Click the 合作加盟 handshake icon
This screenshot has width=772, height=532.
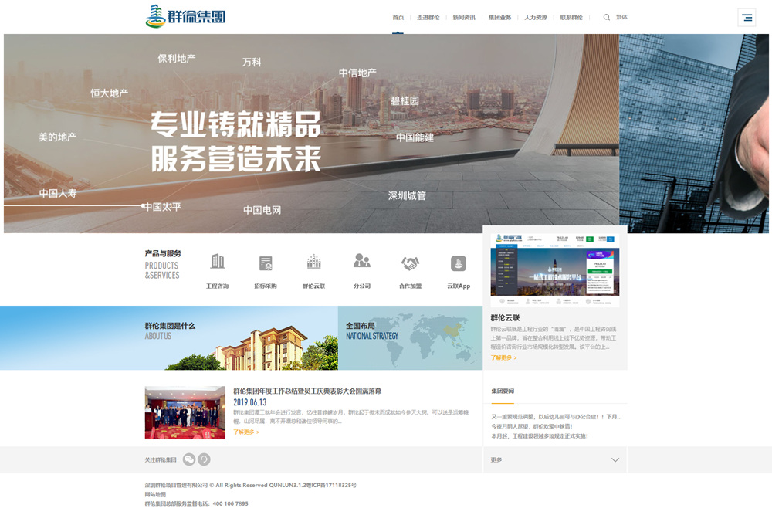point(410,263)
